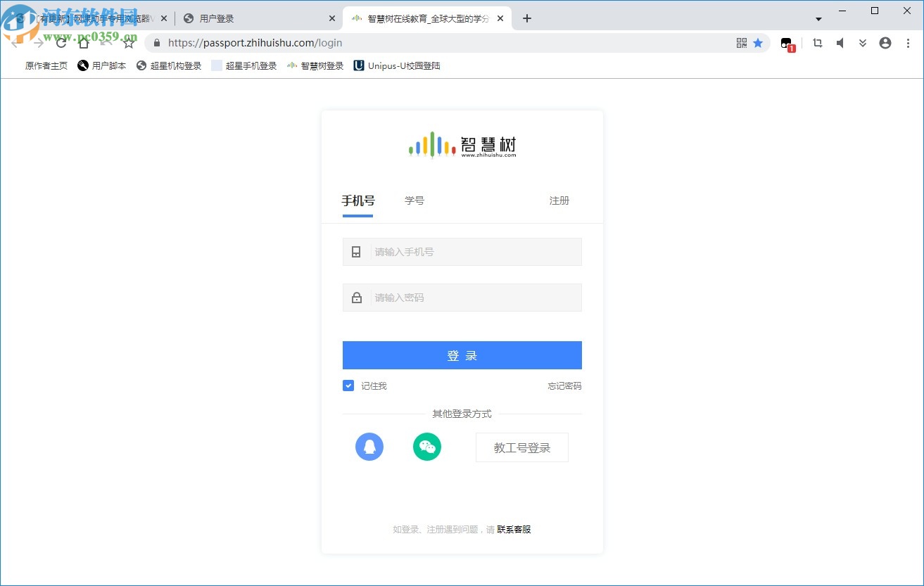Click the 智慧树登录 bookmark in bookmarks bar
Screen dimensions: 924x586
pos(315,65)
